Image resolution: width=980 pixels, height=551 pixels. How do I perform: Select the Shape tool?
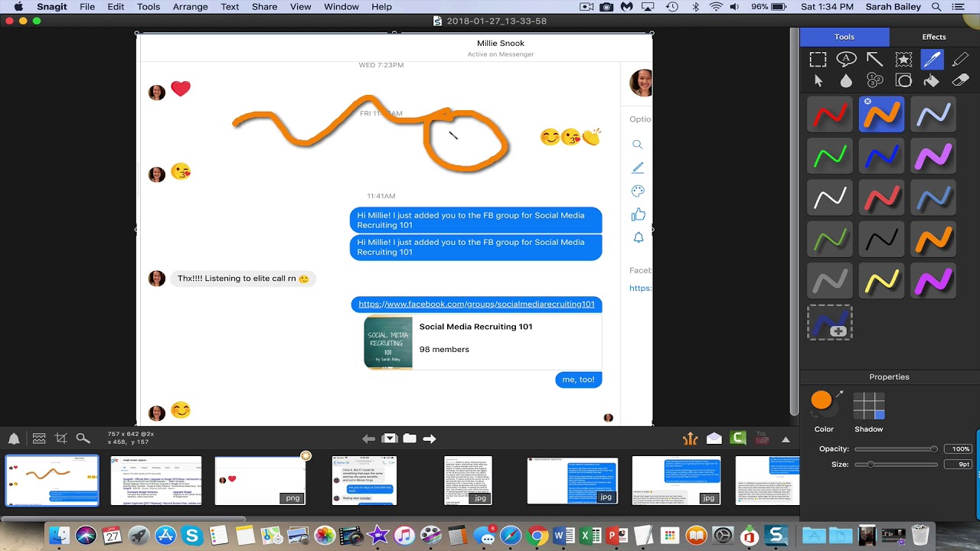click(903, 80)
